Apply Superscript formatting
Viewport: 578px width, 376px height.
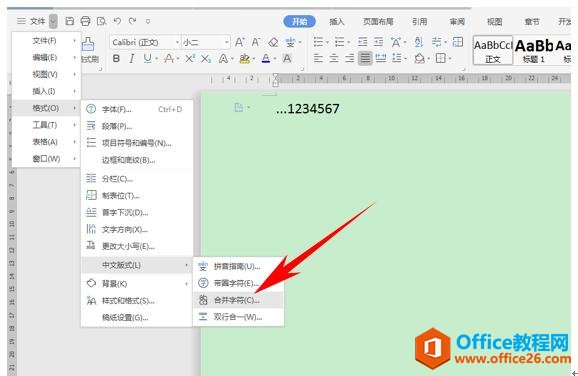click(190, 58)
